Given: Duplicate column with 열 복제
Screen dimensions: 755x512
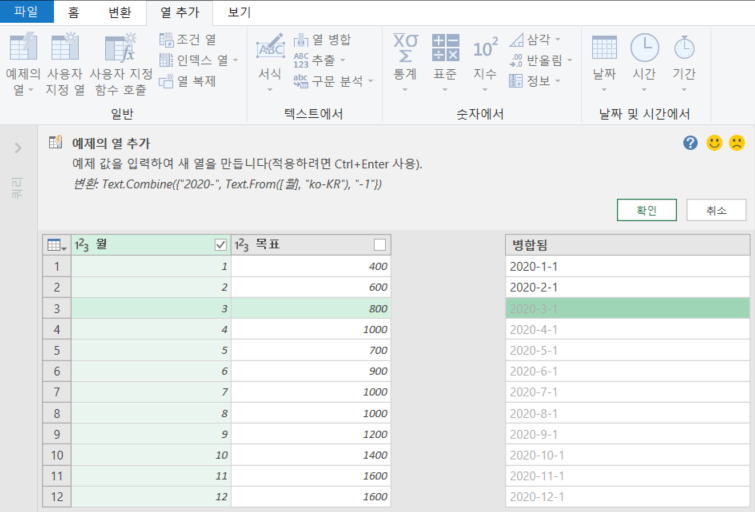Looking at the screenshot, I should click(188, 81).
